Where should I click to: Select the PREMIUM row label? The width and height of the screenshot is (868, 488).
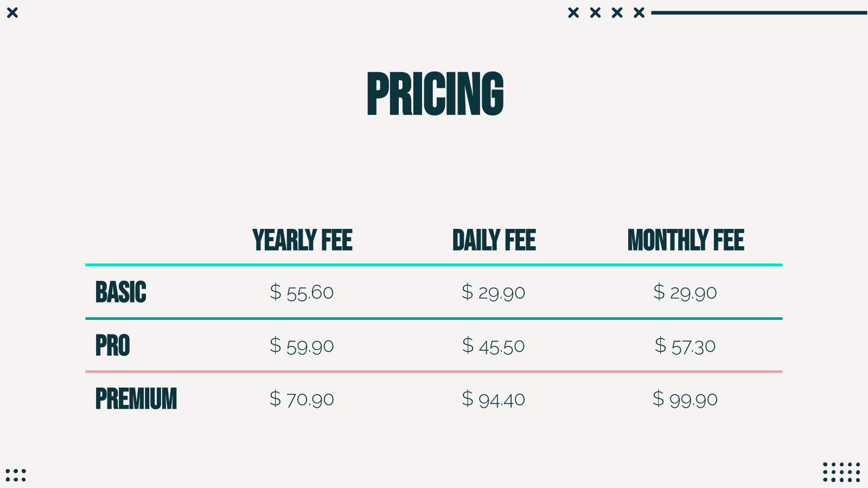(x=136, y=399)
